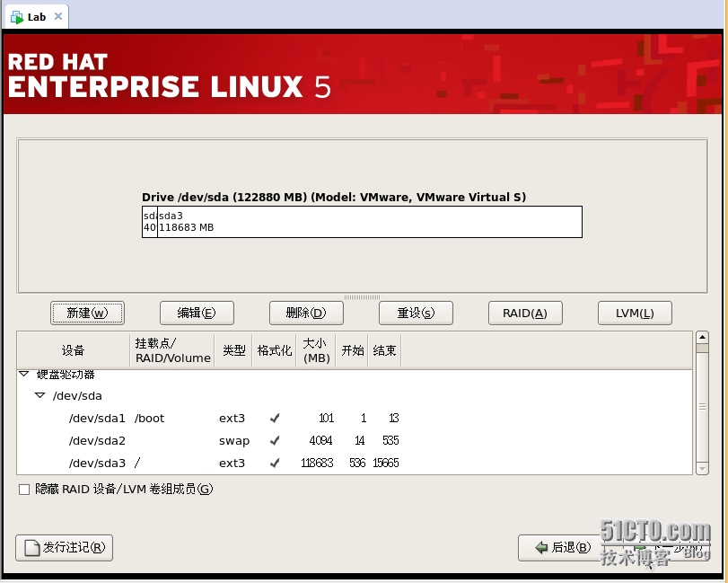Image resolution: width=728 pixels, height=583 pixels.
Task: Collapse the /dev/sda tree node
Action: click(x=40, y=396)
